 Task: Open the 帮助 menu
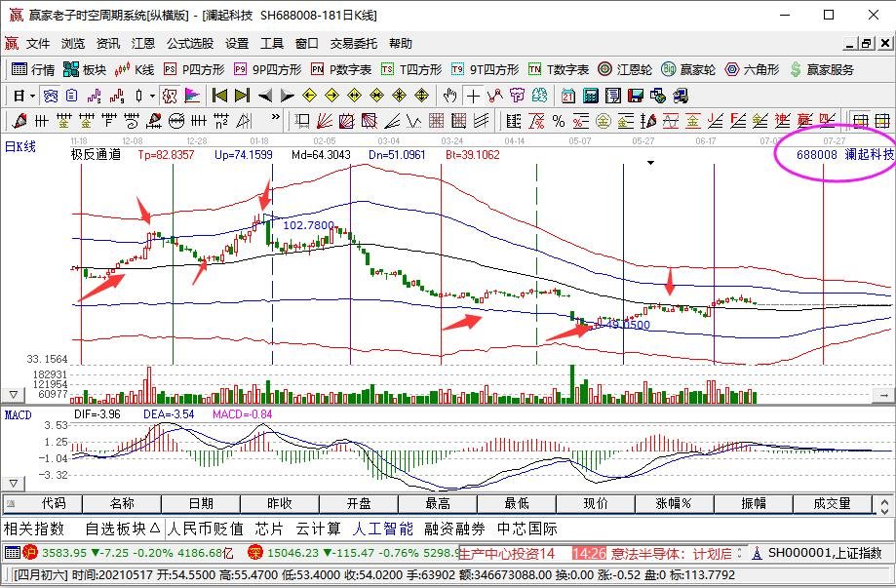400,44
